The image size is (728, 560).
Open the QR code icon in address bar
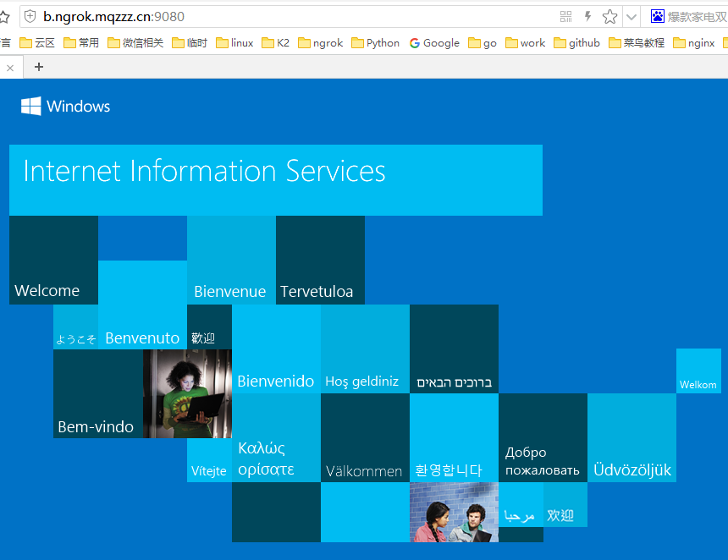point(566,17)
